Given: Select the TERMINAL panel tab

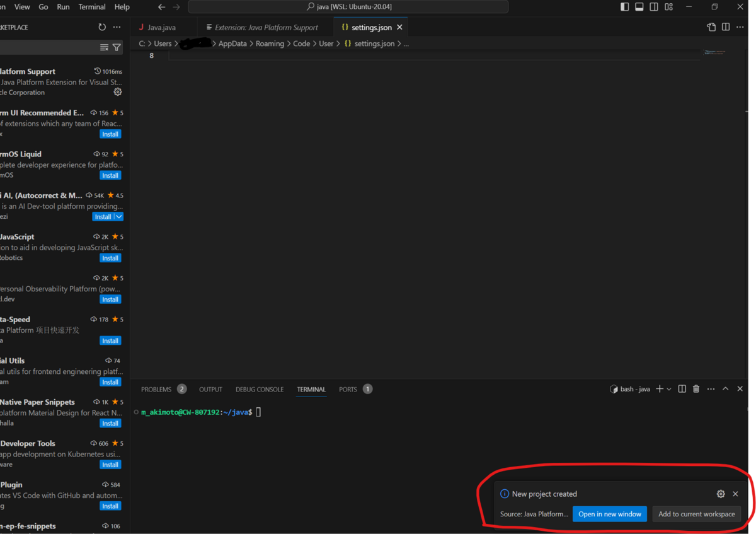Looking at the screenshot, I should [x=311, y=389].
